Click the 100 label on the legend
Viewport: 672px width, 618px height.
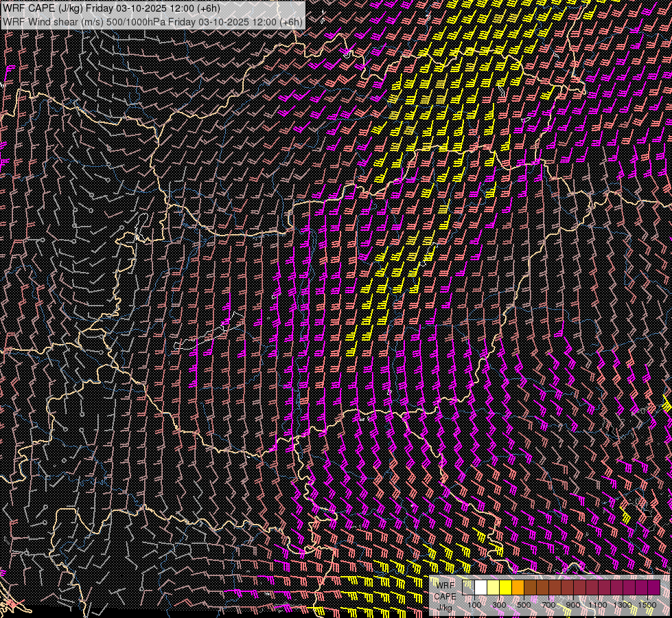point(474,605)
